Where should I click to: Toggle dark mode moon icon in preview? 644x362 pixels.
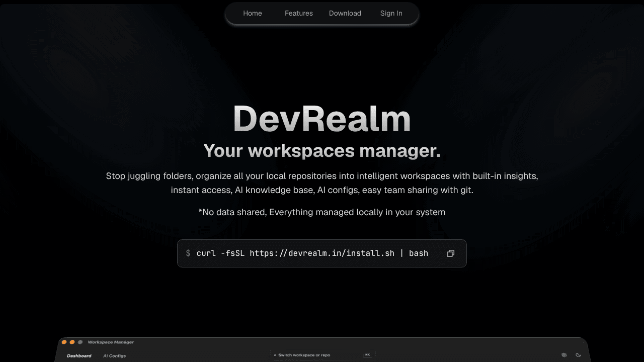[x=578, y=355]
